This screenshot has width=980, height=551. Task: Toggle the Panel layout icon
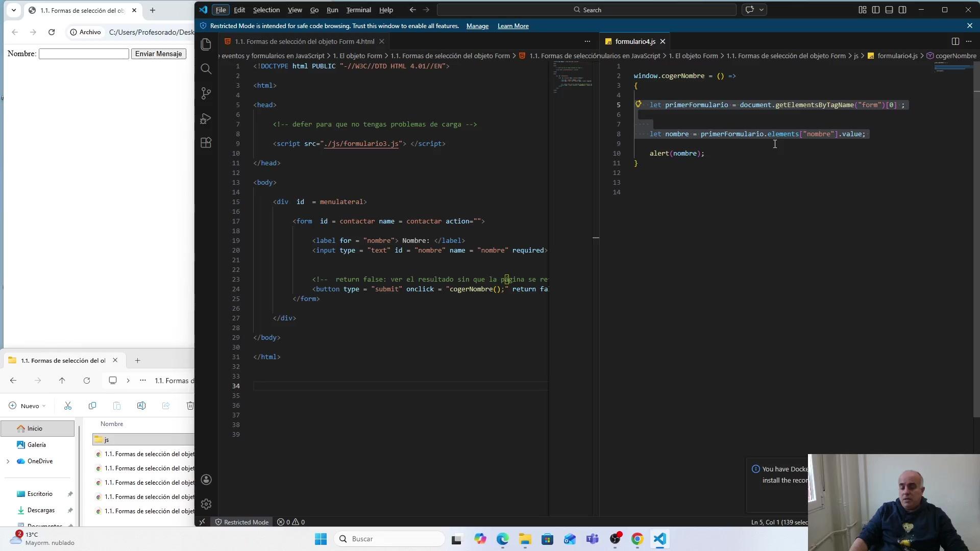(889, 10)
